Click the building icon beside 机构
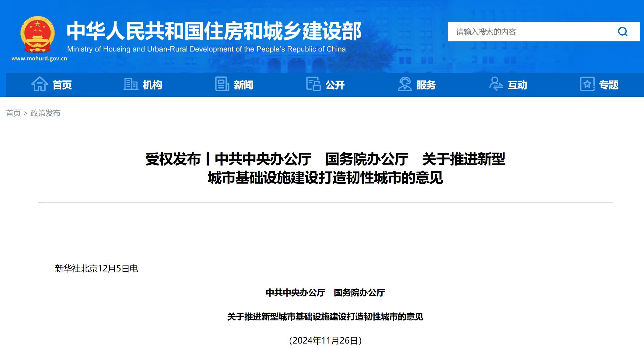The image size is (644, 349). tap(131, 84)
